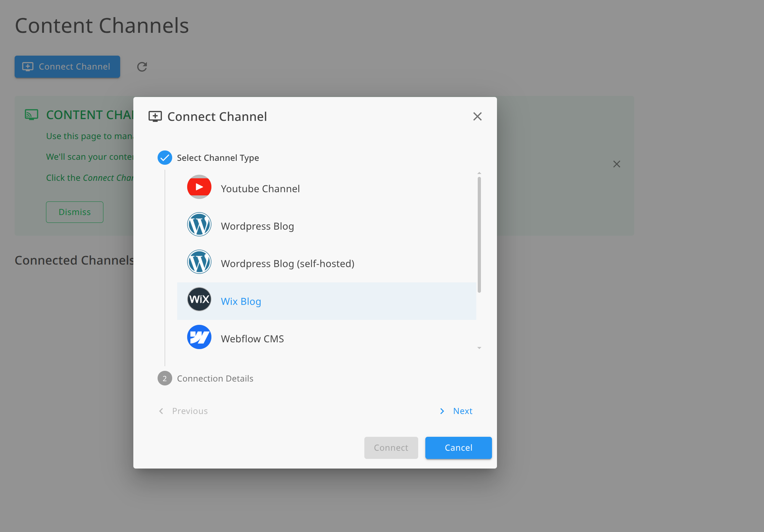The width and height of the screenshot is (764, 532).
Task: Expand the Connection Details step
Action: (x=215, y=378)
